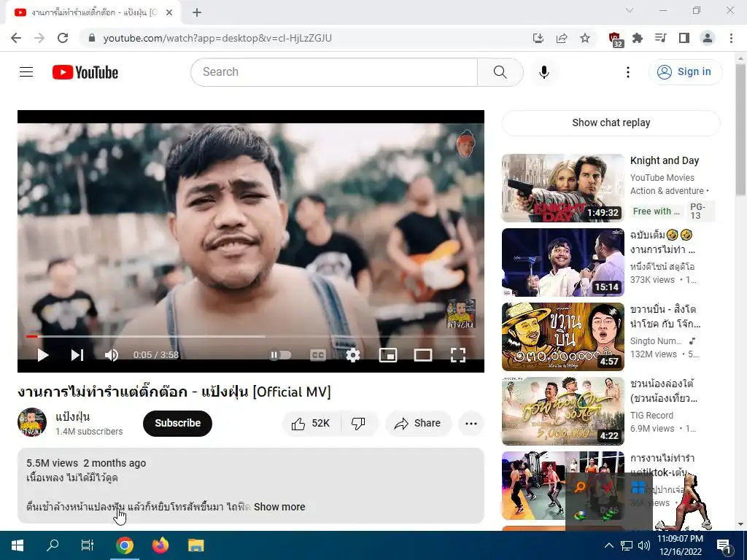The height and width of the screenshot is (560, 747).
Task: Subscribe to the แป้งฝุ่น channel
Action: (177, 423)
